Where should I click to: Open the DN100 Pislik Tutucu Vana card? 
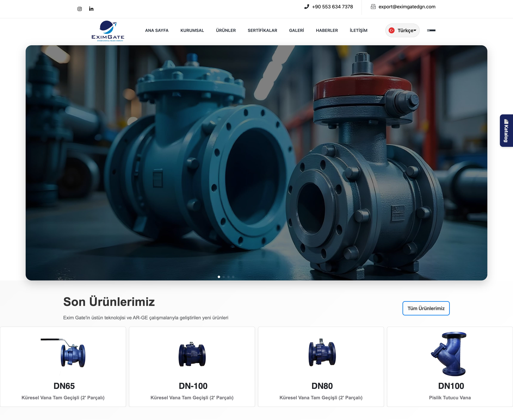tap(450, 367)
